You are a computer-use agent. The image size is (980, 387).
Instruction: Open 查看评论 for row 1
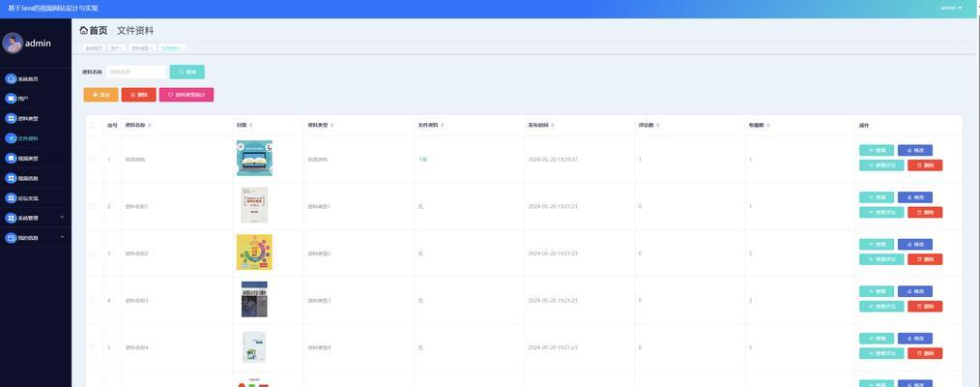click(881, 165)
